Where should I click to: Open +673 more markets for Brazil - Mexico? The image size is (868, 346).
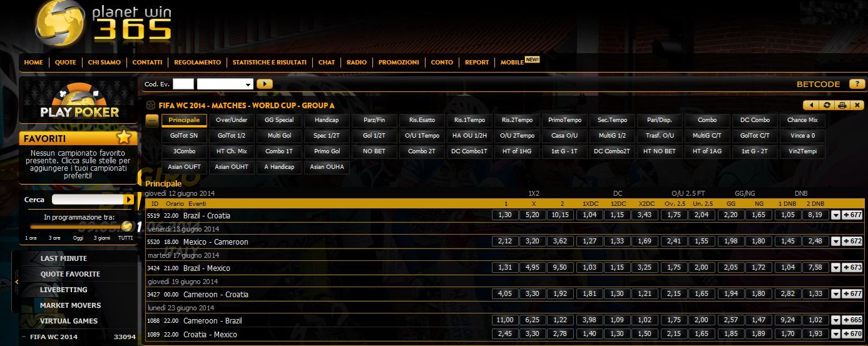pyautogui.click(x=853, y=268)
